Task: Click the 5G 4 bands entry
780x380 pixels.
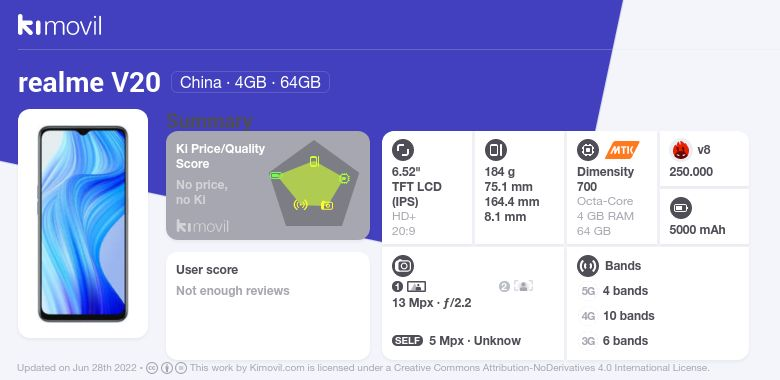Action: pyautogui.click(x=614, y=291)
